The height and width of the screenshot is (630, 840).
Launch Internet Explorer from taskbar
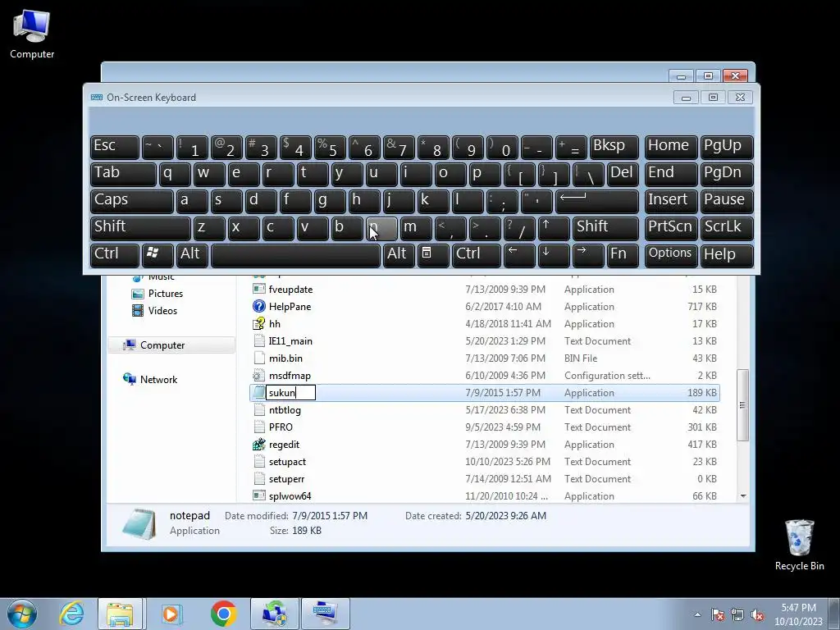click(x=72, y=614)
